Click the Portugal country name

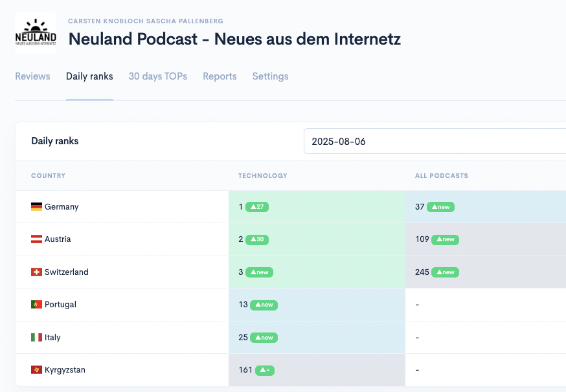tap(61, 305)
